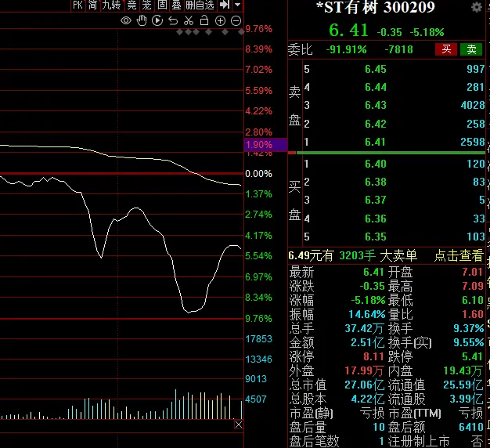
Task: Select sell level 4 price 6.44
Action: pyautogui.click(x=375, y=87)
